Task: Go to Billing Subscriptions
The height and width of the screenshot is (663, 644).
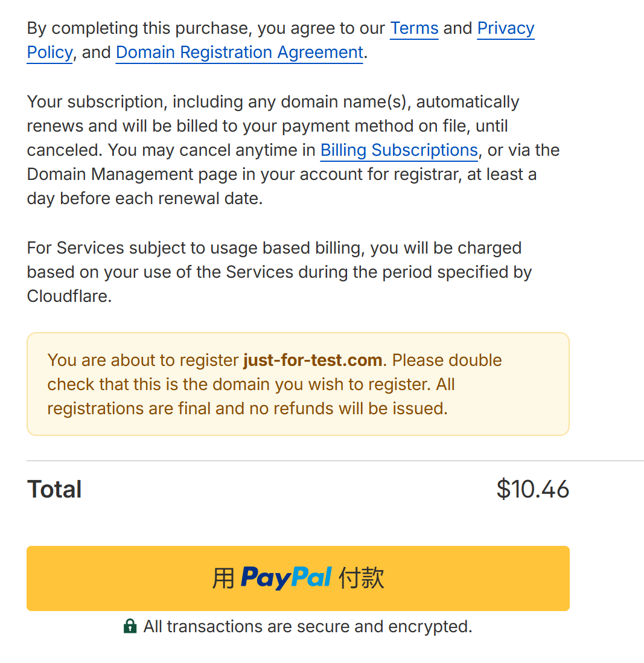Action: pyautogui.click(x=399, y=150)
